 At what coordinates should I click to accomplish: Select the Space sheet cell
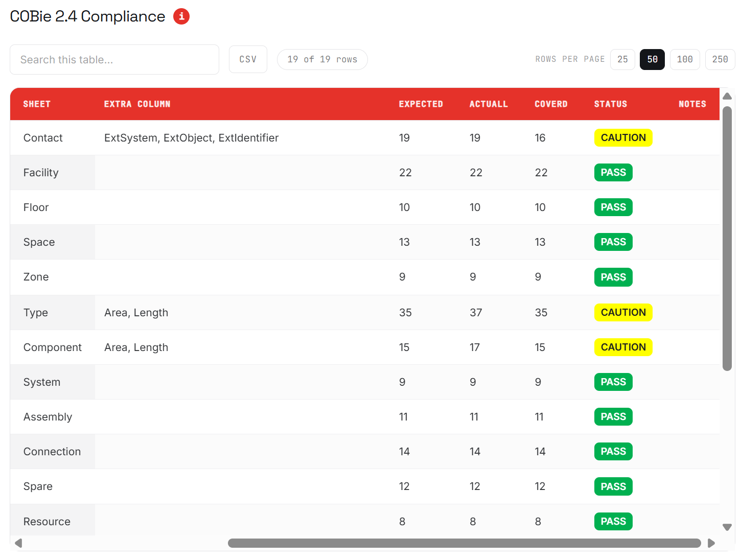(x=53, y=242)
